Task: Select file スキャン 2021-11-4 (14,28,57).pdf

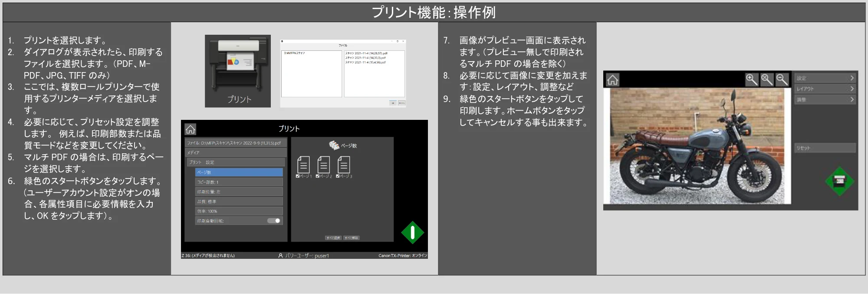Action: pyautogui.click(x=366, y=53)
